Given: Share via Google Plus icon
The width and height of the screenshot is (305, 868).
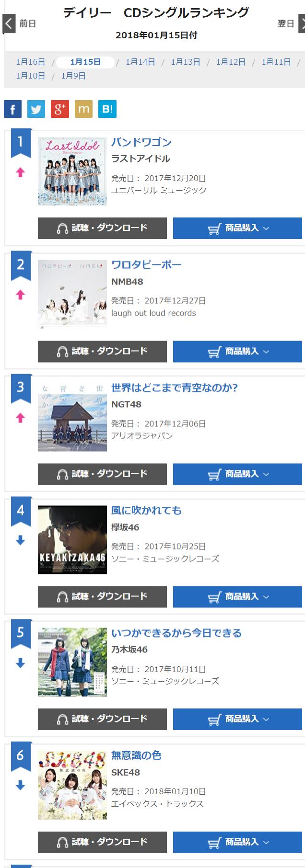Looking at the screenshot, I should 59,109.
